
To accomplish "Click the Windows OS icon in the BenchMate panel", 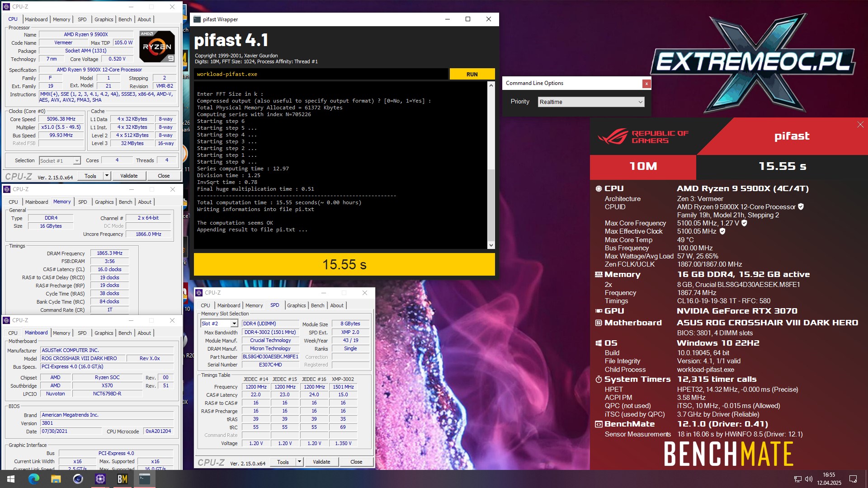I will 599,343.
